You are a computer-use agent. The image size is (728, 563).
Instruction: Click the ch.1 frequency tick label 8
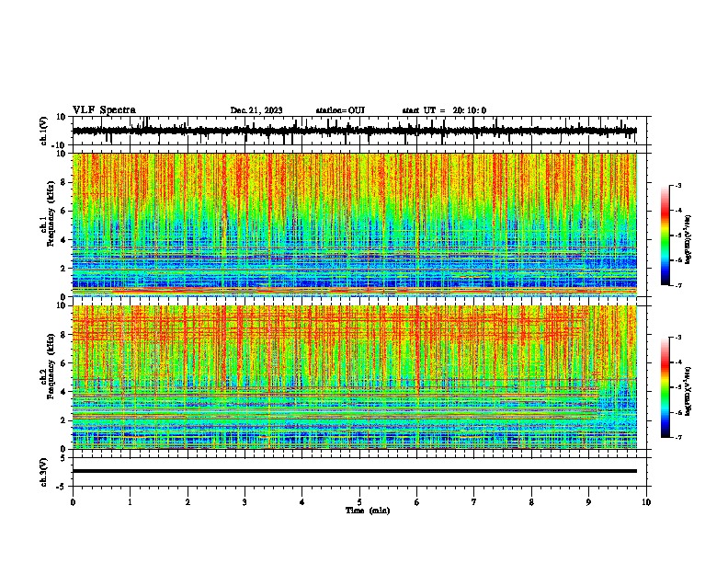pyautogui.click(x=63, y=182)
